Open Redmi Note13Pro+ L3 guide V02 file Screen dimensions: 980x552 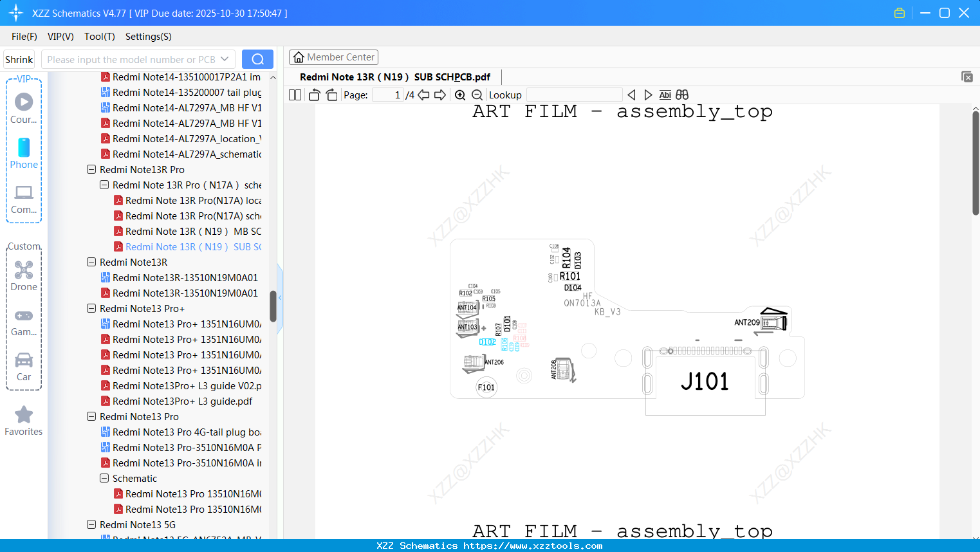pyautogui.click(x=187, y=386)
